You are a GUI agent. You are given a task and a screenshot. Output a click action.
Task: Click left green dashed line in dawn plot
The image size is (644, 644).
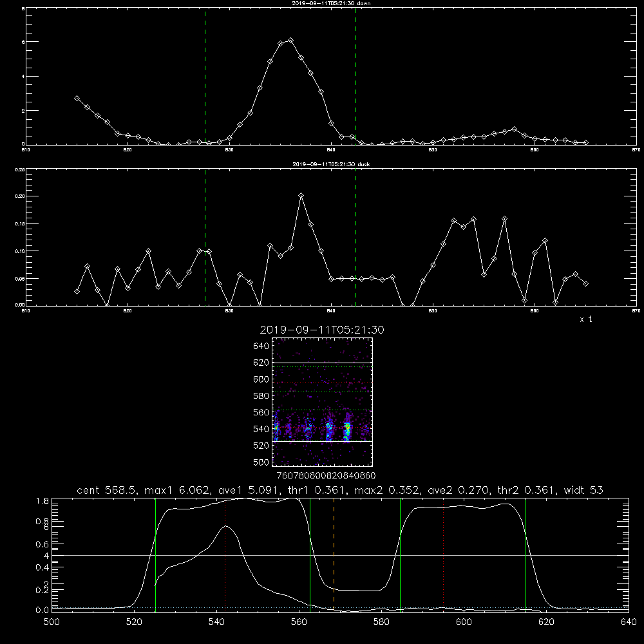(205, 76)
